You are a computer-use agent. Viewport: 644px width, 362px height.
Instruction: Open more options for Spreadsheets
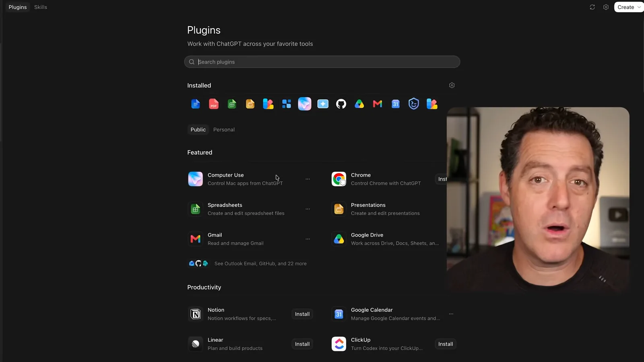pos(308,209)
